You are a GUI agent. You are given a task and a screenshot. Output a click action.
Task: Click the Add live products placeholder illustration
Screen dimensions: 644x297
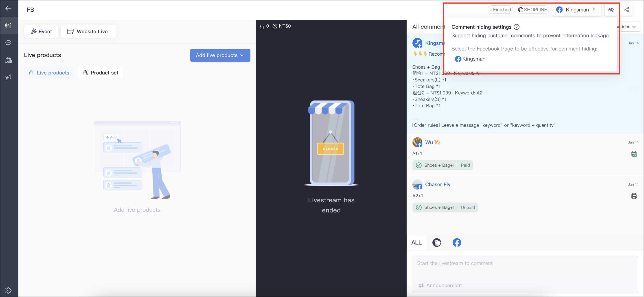coord(137,160)
